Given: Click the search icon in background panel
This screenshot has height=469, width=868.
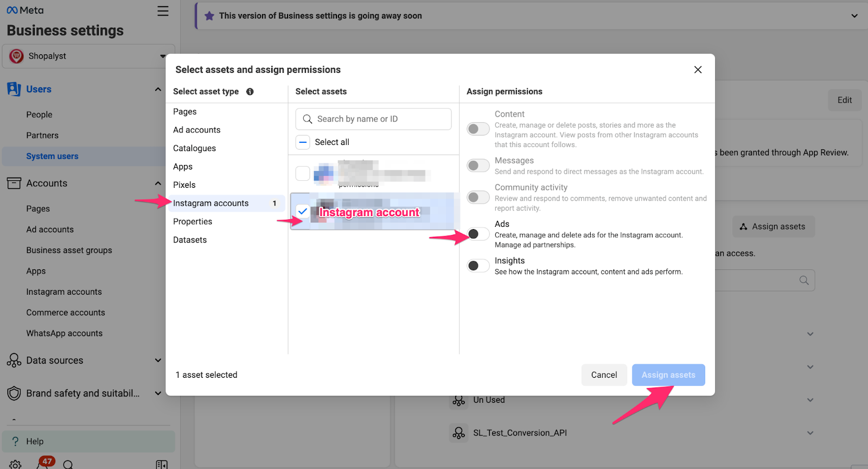Looking at the screenshot, I should point(804,281).
